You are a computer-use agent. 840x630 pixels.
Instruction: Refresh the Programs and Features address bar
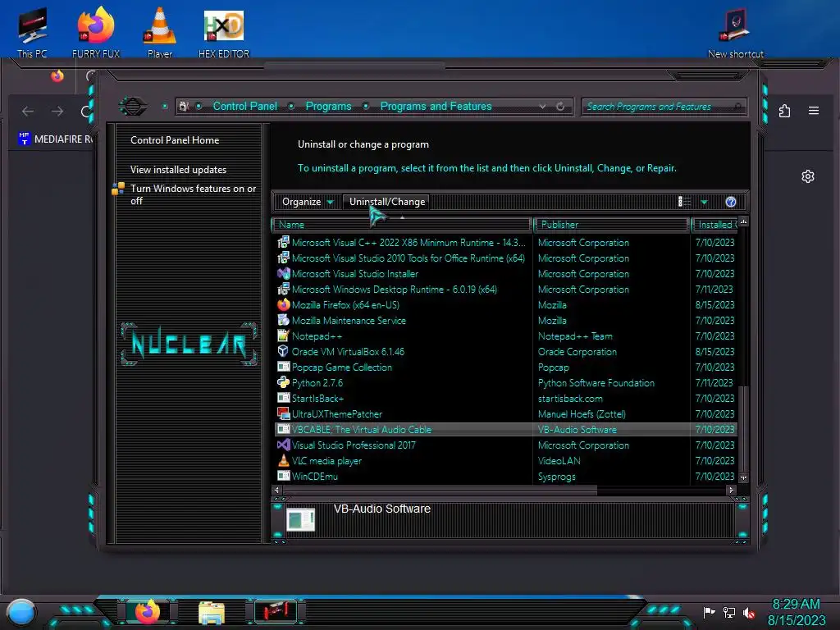(x=560, y=106)
